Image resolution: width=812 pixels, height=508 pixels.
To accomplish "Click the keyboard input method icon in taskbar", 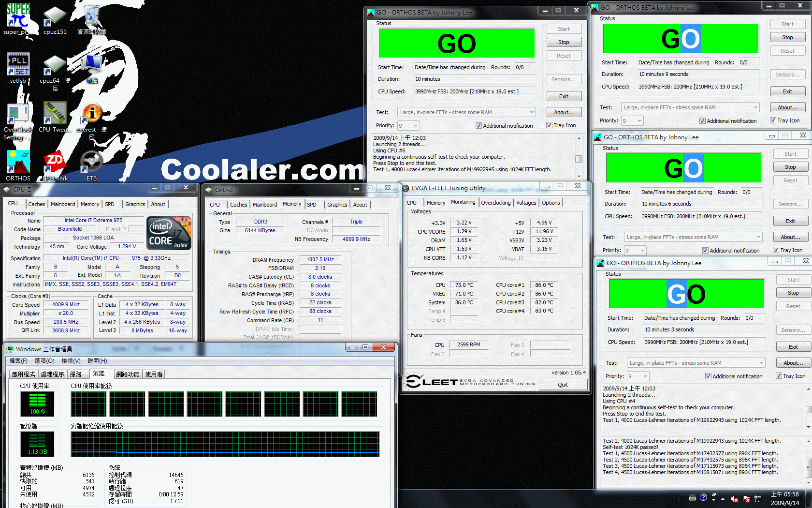I will pyautogui.click(x=693, y=497).
